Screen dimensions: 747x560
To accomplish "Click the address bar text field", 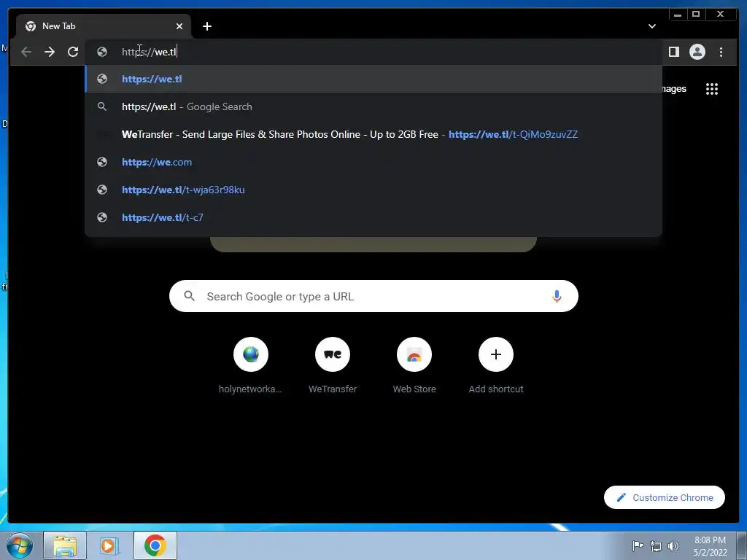I will click(x=373, y=52).
